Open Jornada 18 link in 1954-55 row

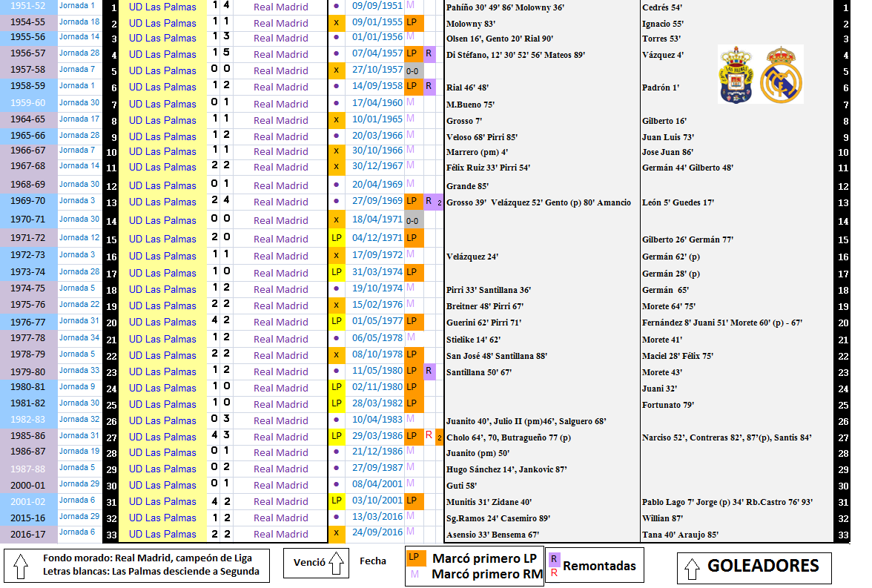[79, 22]
